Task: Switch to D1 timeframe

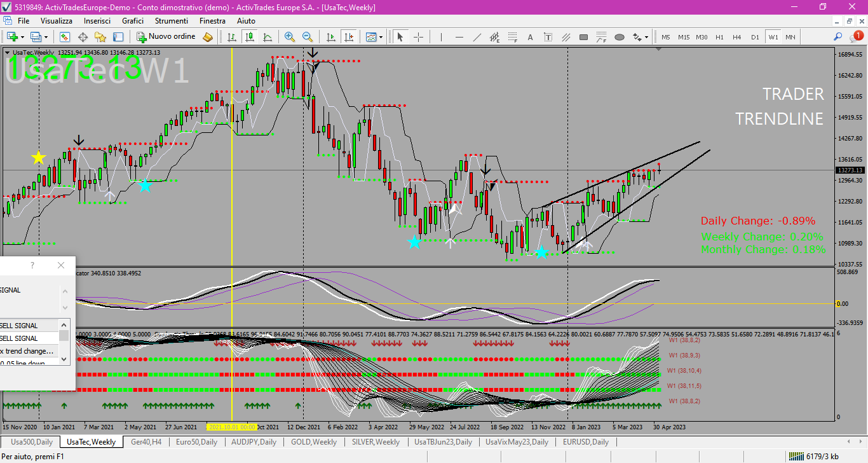Action: coord(755,37)
